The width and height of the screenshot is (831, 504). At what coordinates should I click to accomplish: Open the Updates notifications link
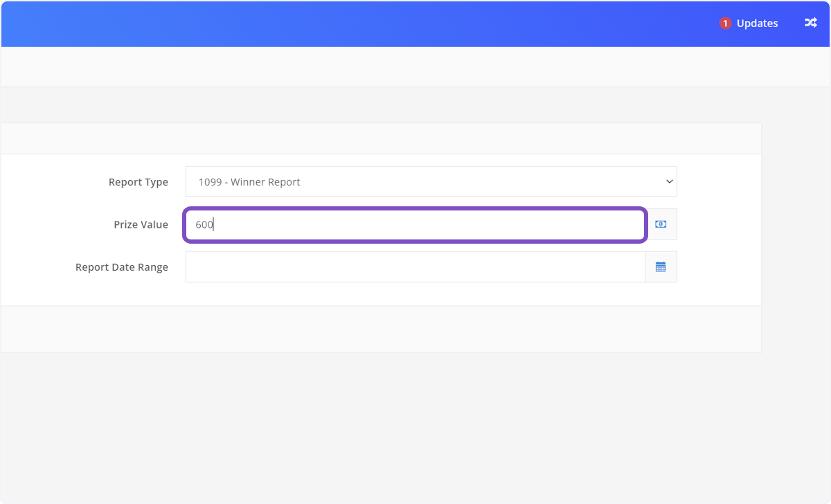point(757,24)
